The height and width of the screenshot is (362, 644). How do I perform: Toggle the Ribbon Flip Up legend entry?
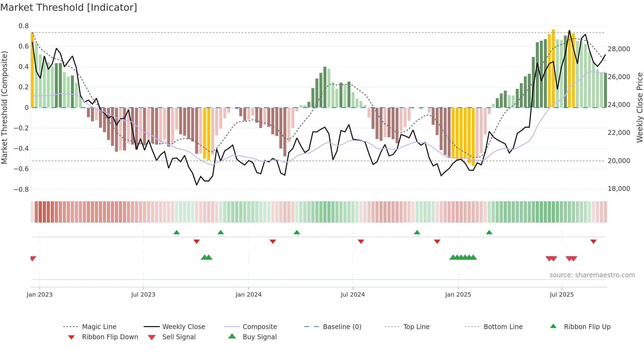click(580, 327)
